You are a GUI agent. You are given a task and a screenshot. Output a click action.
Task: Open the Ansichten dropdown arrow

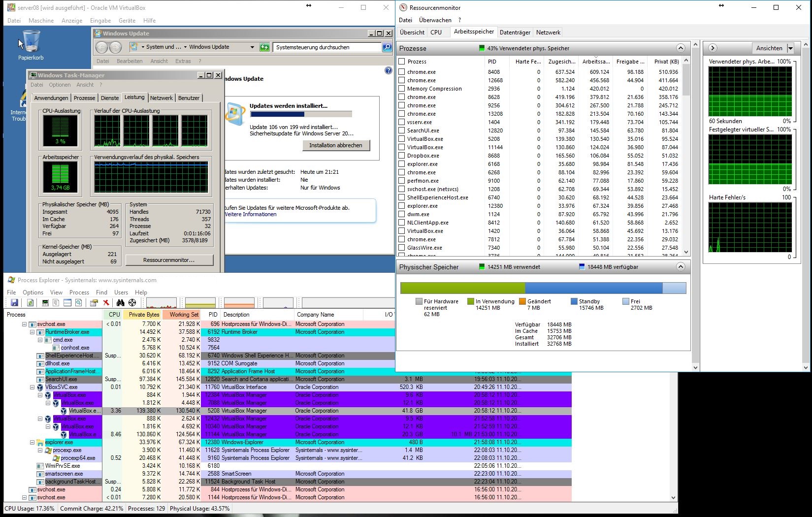tap(790, 48)
